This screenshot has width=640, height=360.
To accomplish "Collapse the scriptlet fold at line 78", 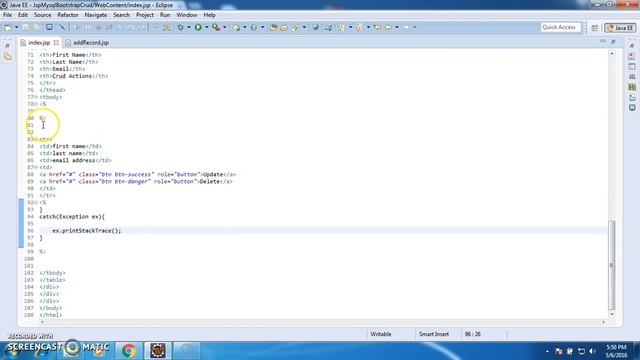I will (x=36, y=104).
